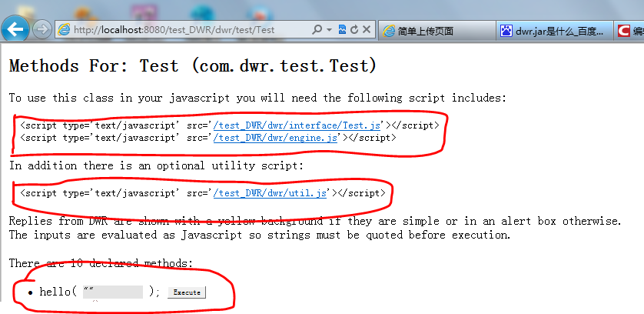This screenshot has width=644, height=314.
Task: Go back with the browser Back arrow
Action: [x=15, y=29]
